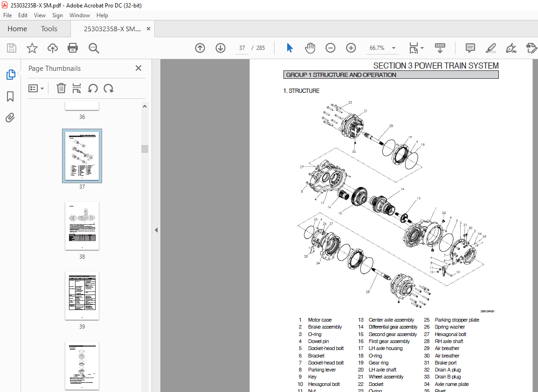Click 'Center axle assembly' in parts list
The width and height of the screenshot is (538, 392).
click(x=391, y=320)
